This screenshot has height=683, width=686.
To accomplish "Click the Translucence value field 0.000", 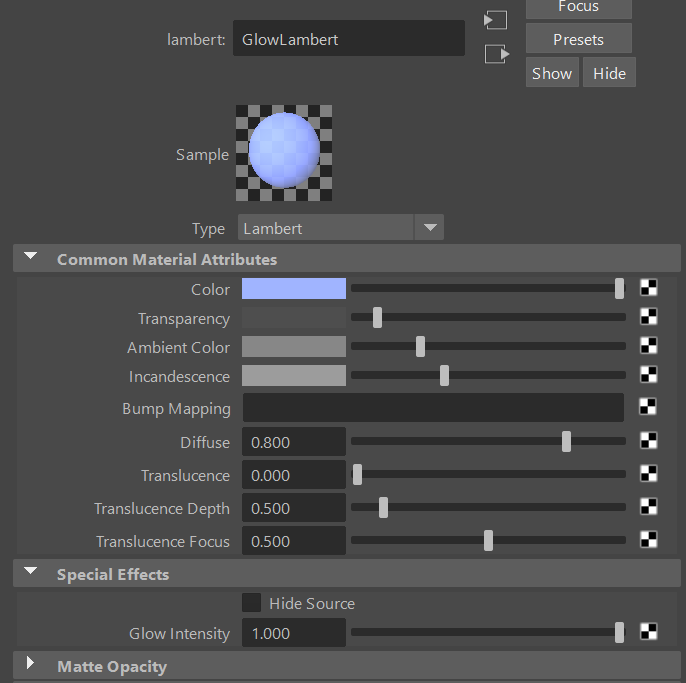I will click(294, 475).
